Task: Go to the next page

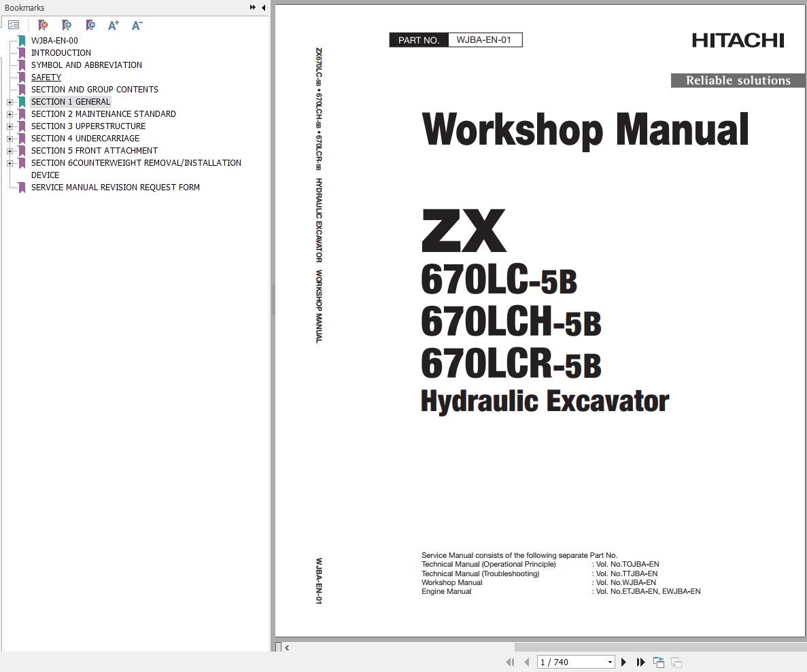Action: (624, 662)
